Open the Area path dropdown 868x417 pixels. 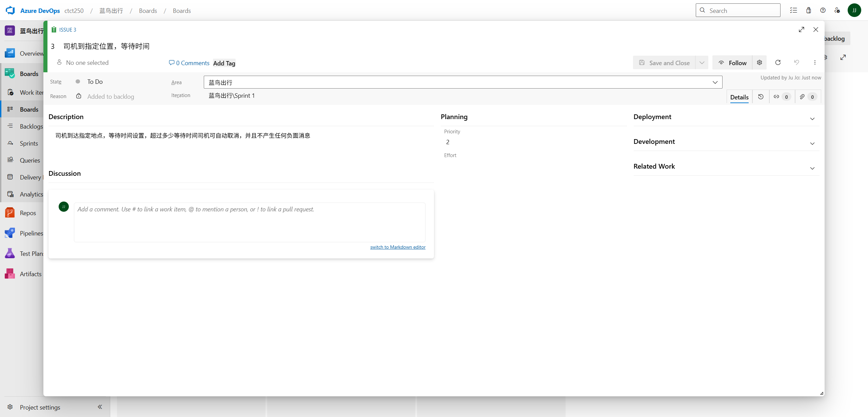715,82
